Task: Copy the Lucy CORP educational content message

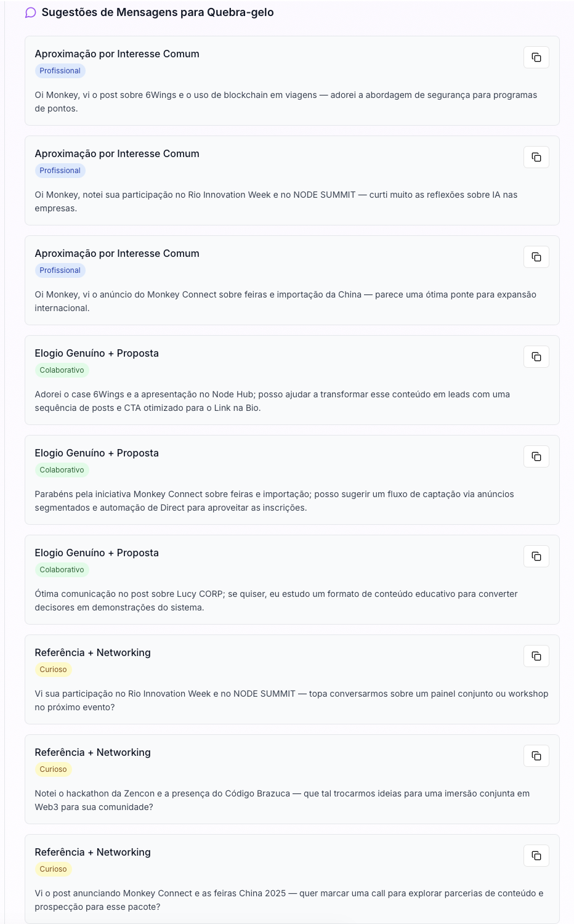Action: click(536, 556)
